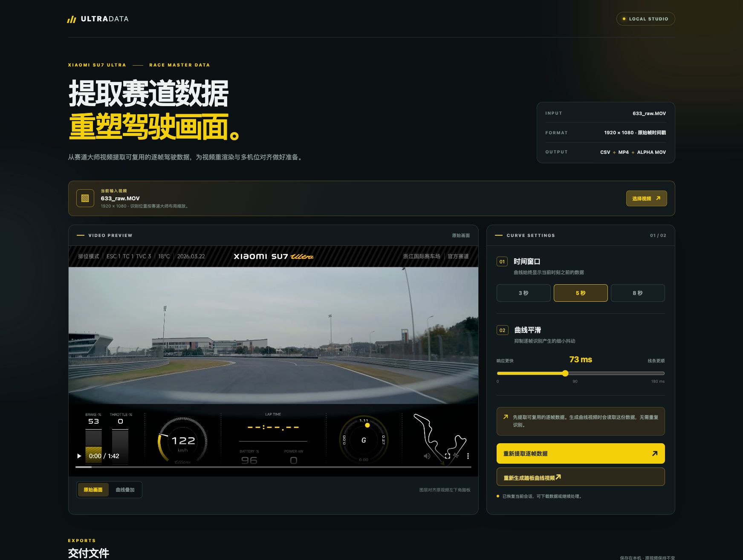Click the OUTPUT value CSV + MP4 + ALPHA MOV

coord(633,152)
